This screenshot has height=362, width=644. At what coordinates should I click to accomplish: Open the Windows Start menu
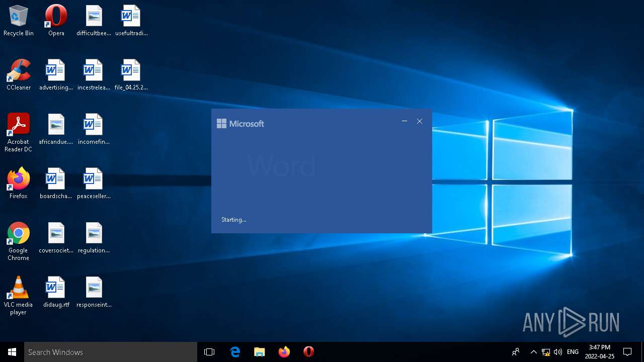coord(12,352)
